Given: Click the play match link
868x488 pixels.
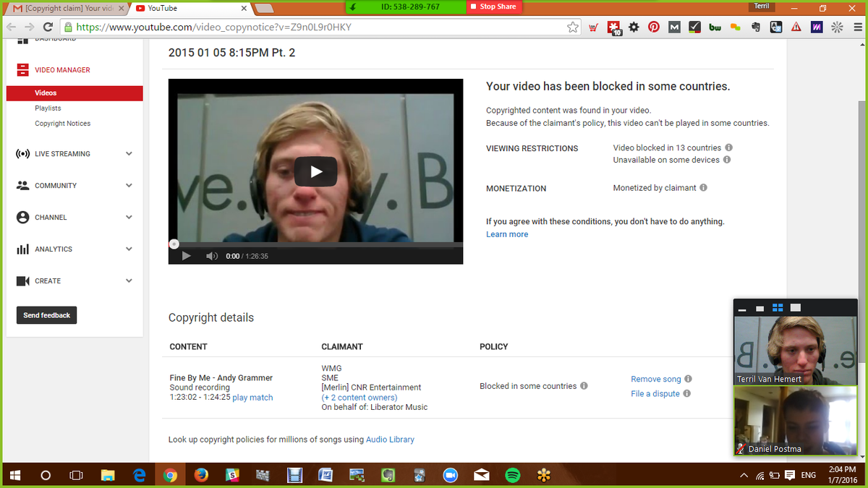Looking at the screenshot, I should pyautogui.click(x=252, y=398).
